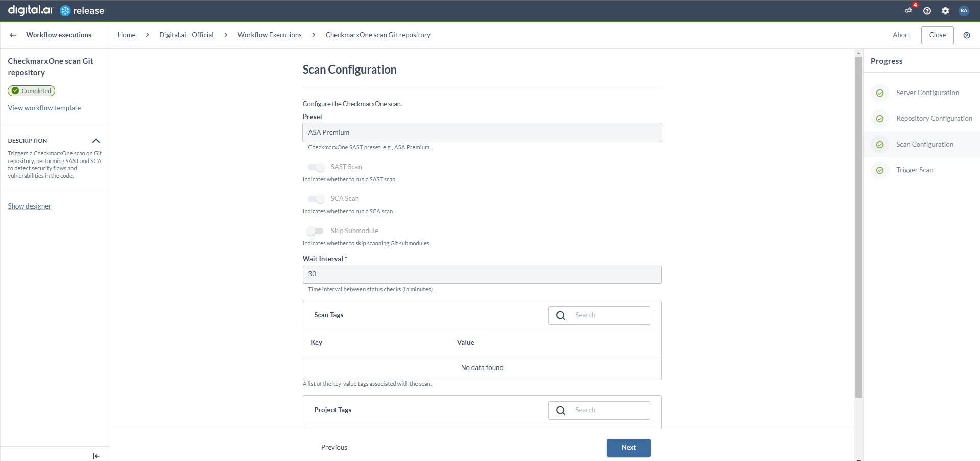Click the back arrow beside Workflow executions
Screen dimensions: 980x461
coord(13,35)
